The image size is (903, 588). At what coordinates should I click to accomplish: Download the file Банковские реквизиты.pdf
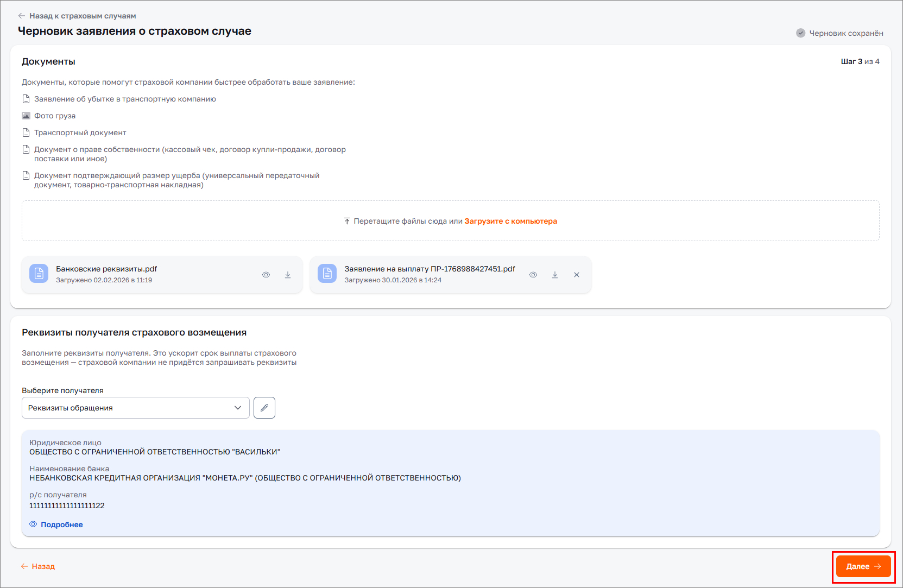[288, 275]
